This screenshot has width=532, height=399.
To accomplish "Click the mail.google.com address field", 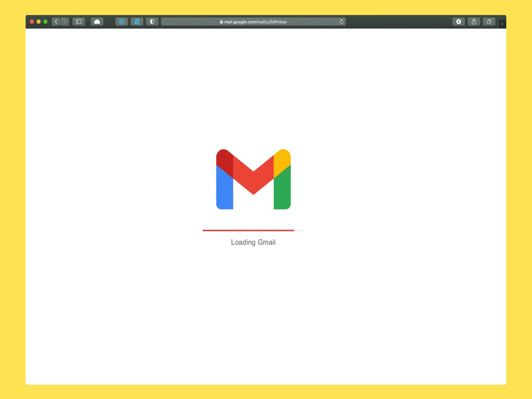I will [253, 22].
